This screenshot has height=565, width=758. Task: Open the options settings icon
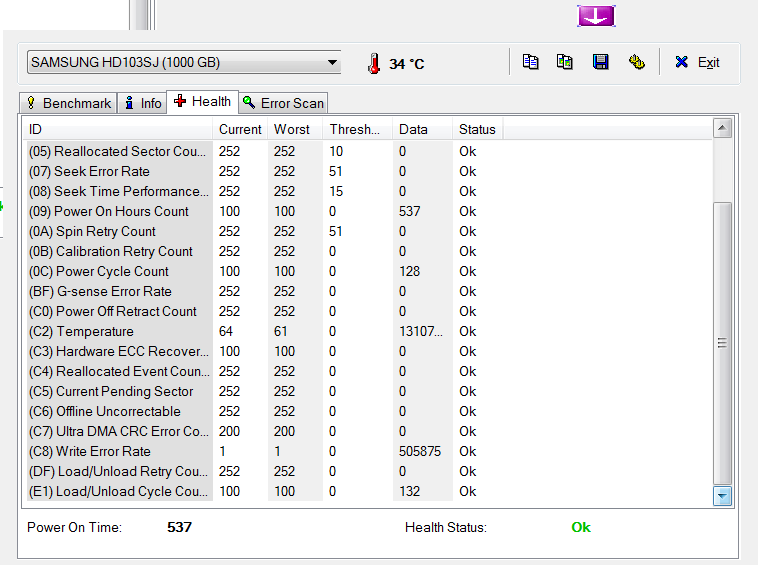click(x=637, y=62)
